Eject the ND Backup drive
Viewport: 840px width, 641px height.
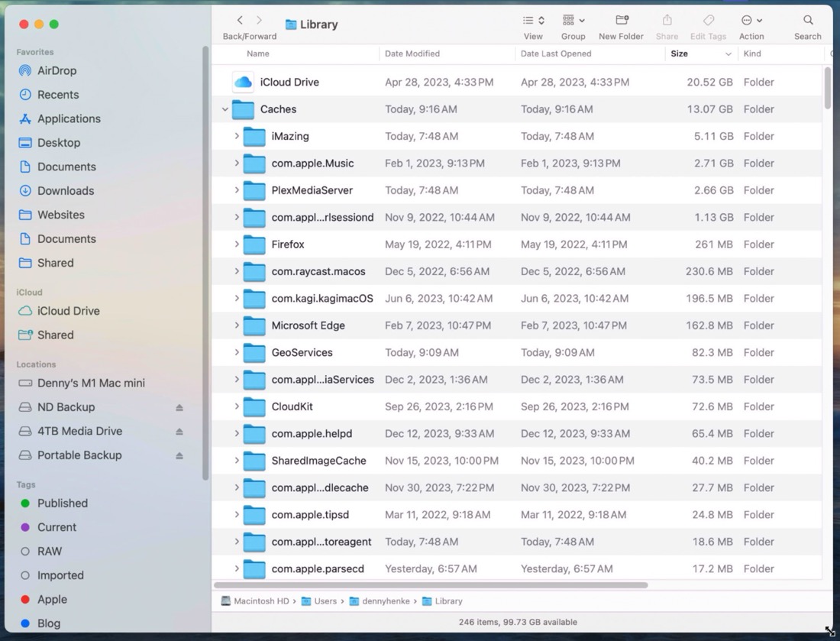tap(179, 407)
